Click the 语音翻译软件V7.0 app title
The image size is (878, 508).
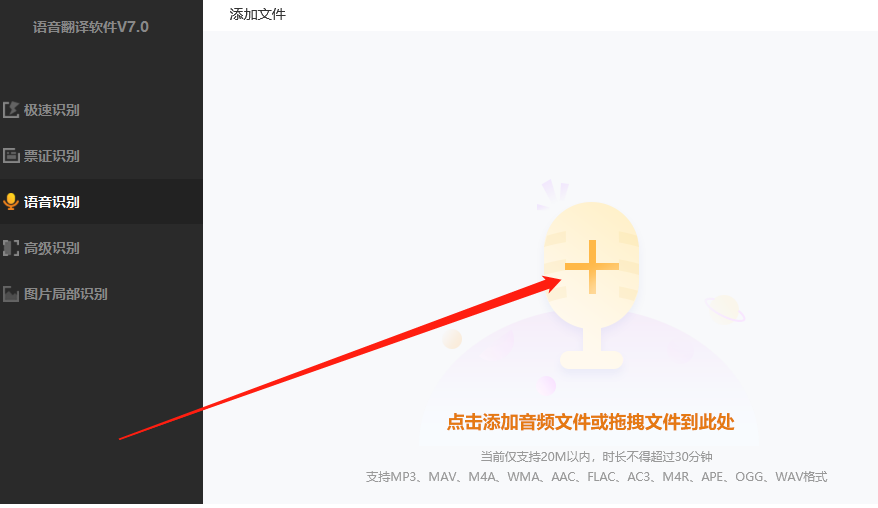point(91,27)
